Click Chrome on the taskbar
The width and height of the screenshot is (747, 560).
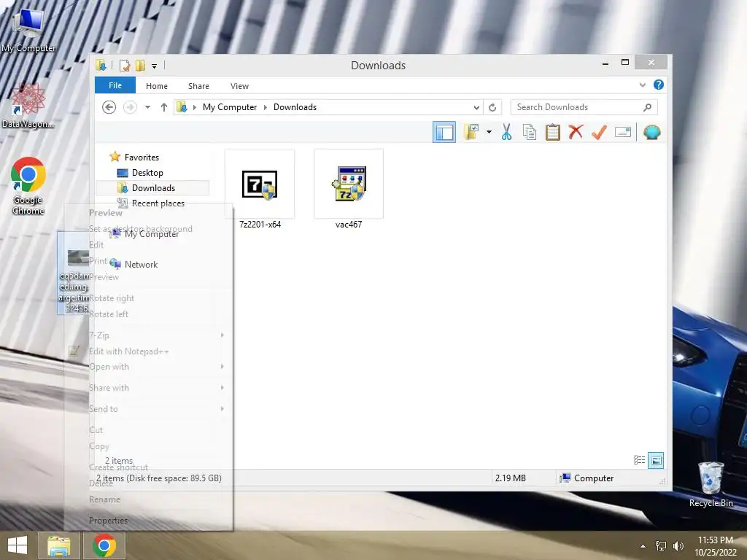pos(104,545)
